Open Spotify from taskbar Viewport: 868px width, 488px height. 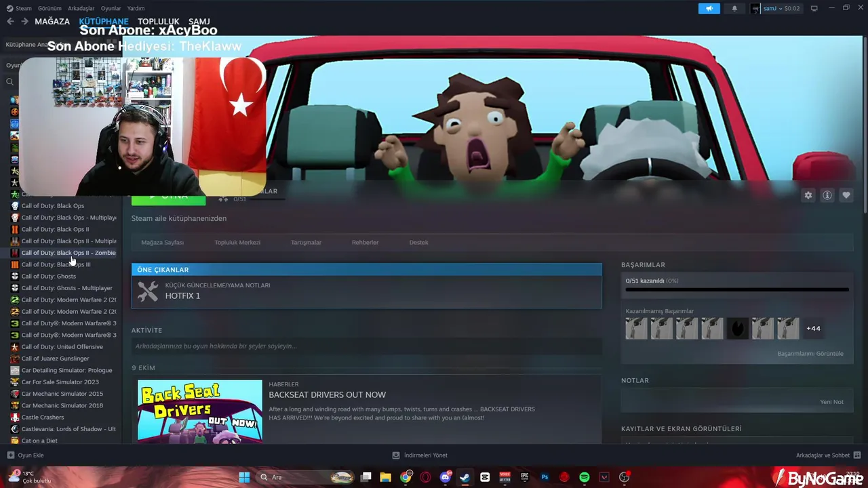[585, 477]
